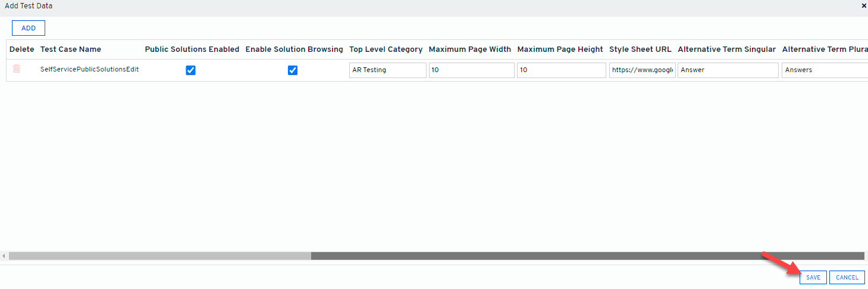Click the Public Solutions Enabled column header
Image resolution: width=868 pixels, height=289 pixels.
[x=192, y=49]
